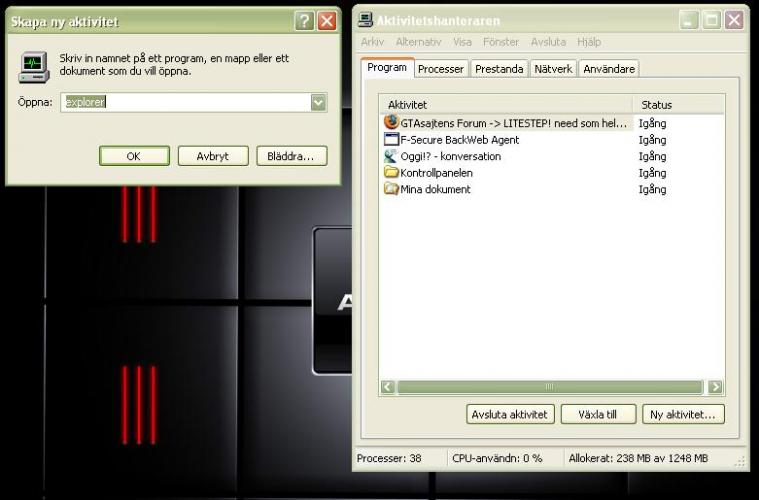759x500 pixels.
Task: Open the Avsluta menu
Action: click(x=548, y=42)
